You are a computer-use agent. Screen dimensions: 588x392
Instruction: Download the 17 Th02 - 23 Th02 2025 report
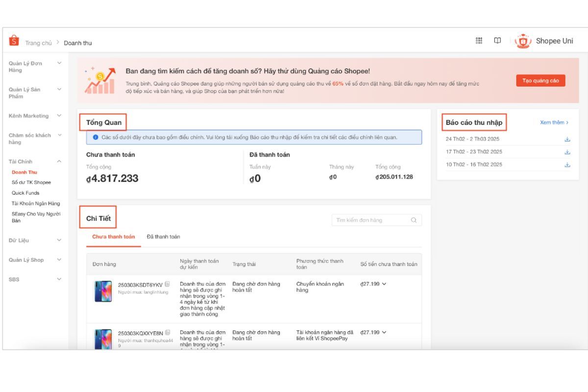567,152
